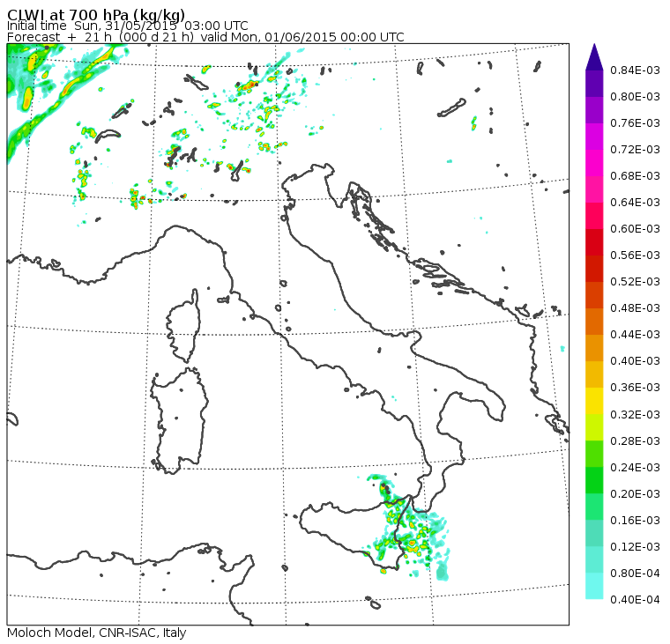
Task: Click the 0.20E-03 colorbar label
Action: tap(635, 494)
